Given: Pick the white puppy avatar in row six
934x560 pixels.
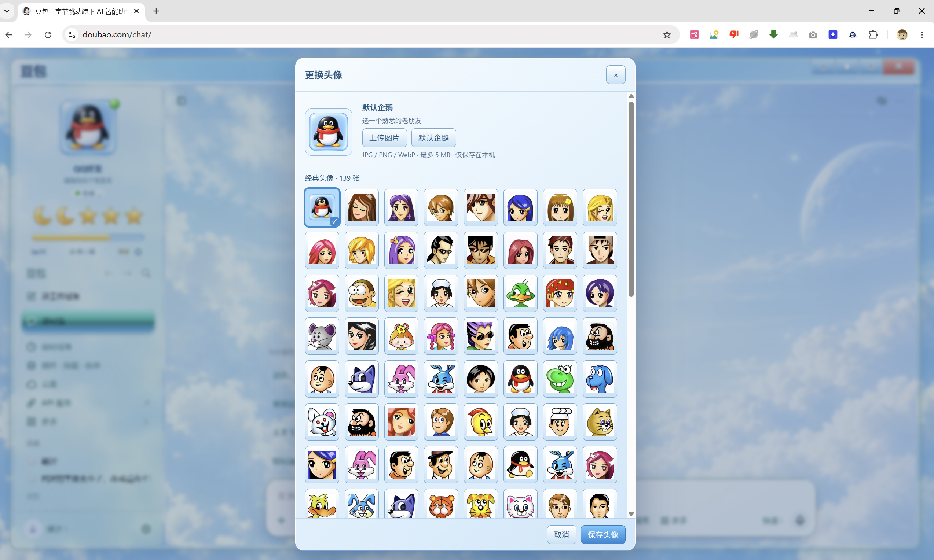Looking at the screenshot, I should tap(322, 422).
